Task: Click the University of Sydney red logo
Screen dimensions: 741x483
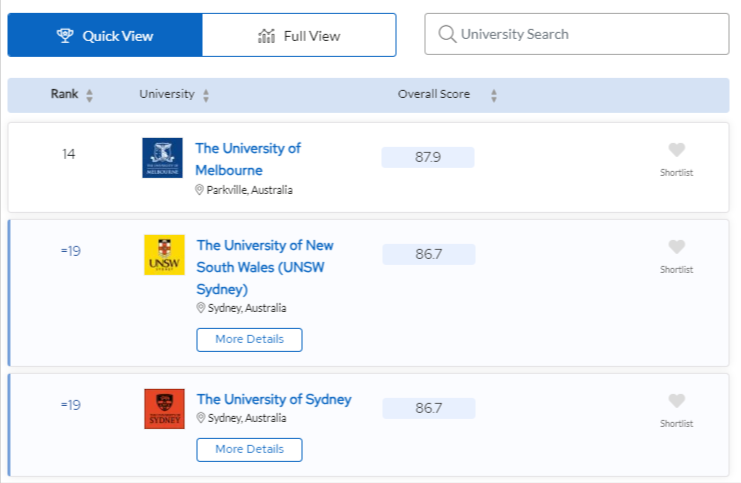Action: coord(164,409)
